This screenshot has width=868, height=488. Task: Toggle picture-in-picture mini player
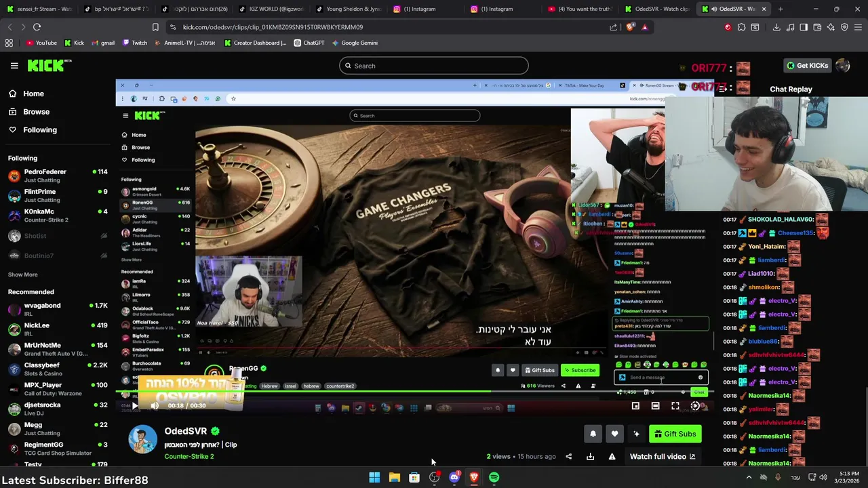(x=635, y=406)
